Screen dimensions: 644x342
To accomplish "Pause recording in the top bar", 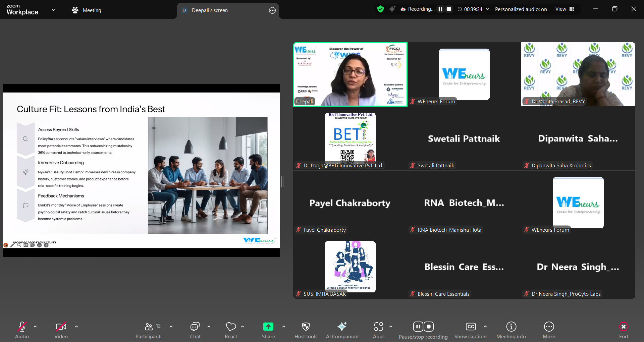I will (440, 9).
